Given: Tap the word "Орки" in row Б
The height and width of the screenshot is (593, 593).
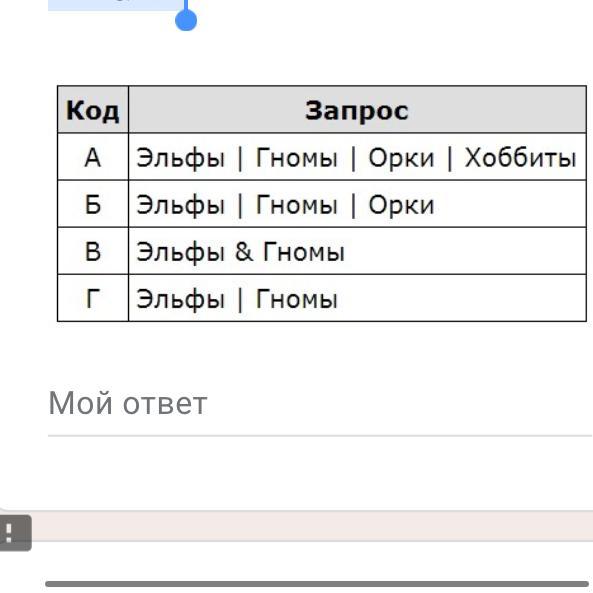Looking at the screenshot, I should click(x=401, y=205).
